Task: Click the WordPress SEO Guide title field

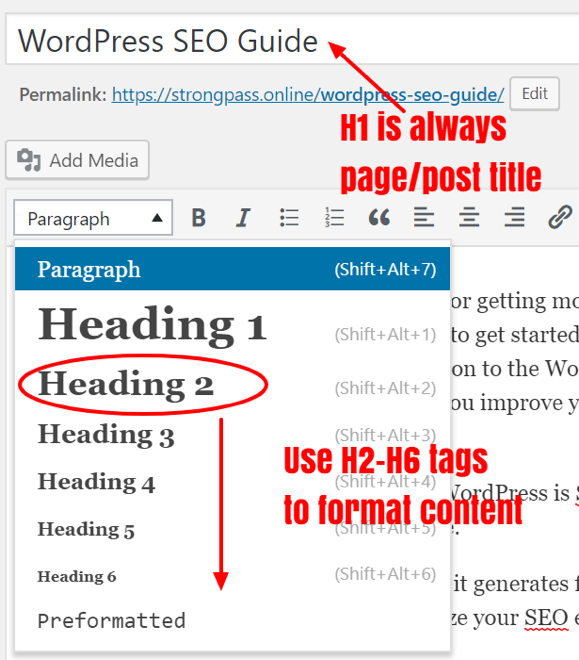Action: [292, 40]
